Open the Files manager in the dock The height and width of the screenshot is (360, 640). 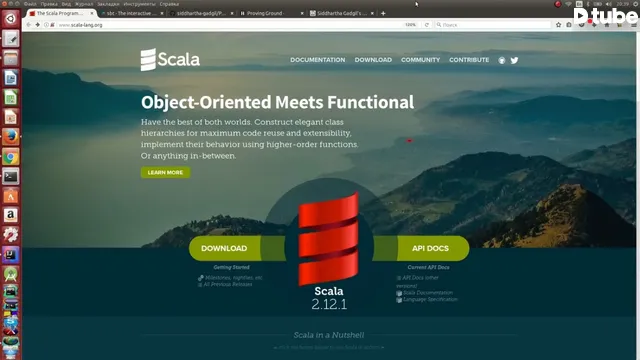click(x=11, y=58)
